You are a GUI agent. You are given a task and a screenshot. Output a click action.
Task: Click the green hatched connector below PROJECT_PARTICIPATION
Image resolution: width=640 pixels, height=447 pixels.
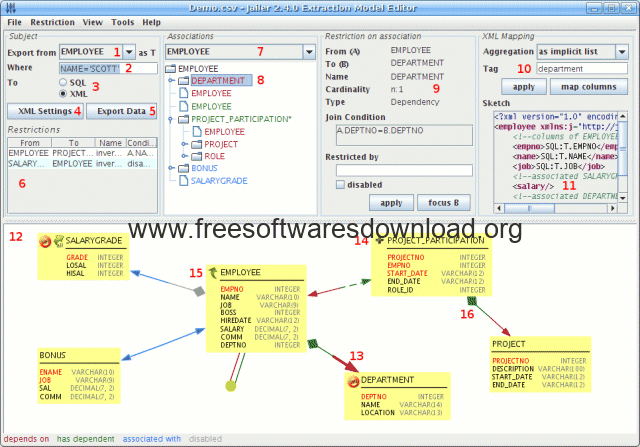[472, 302]
